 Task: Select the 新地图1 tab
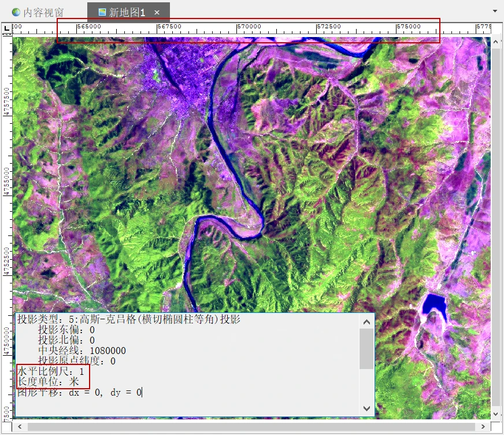tap(127, 12)
